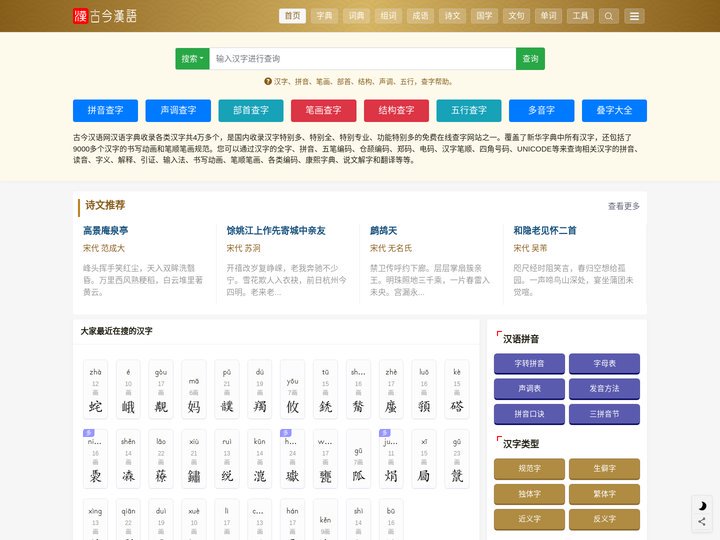Open the 声调表 button
This screenshot has width=720, height=540.
(x=529, y=388)
